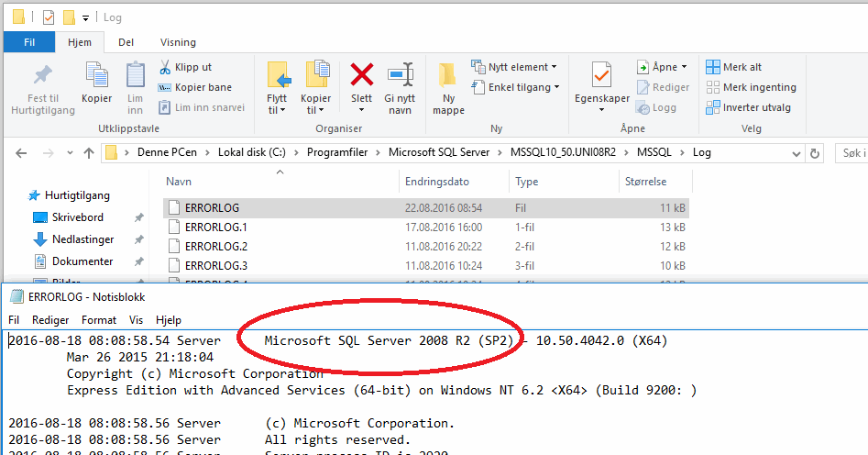868x455 pixels.
Task: Click Merk alt to select everything
Action: 742,67
